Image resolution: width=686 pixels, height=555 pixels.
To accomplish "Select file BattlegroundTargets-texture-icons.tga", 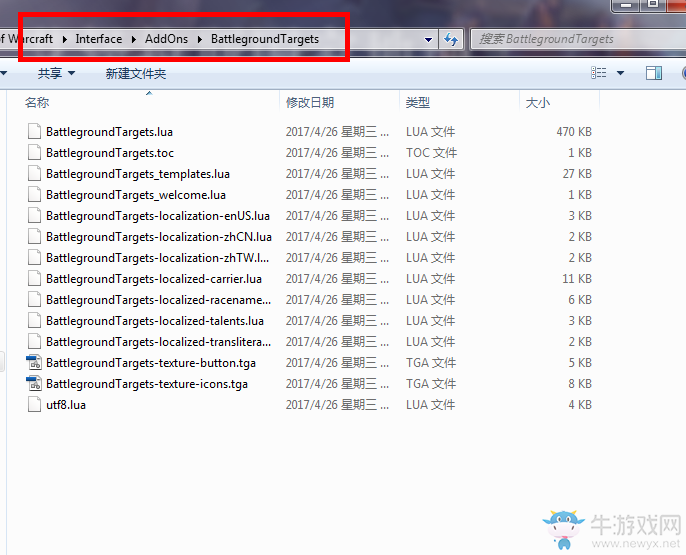I will click(147, 384).
